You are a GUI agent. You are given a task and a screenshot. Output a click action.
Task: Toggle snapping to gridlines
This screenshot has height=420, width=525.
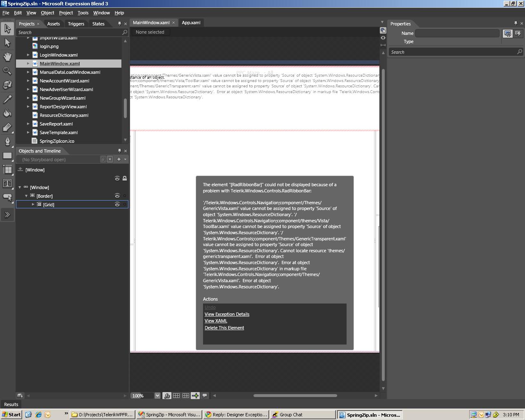pos(186,395)
